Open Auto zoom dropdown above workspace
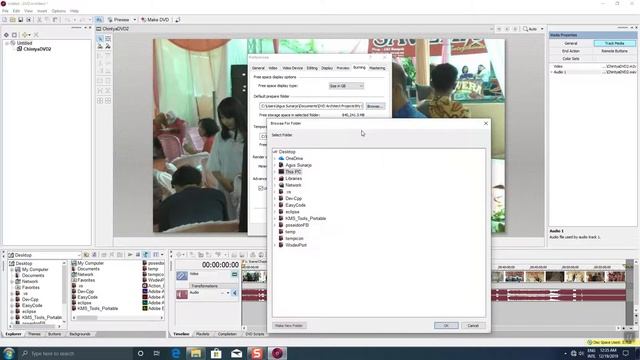The image size is (640, 360). pyautogui.click(x=542, y=29)
